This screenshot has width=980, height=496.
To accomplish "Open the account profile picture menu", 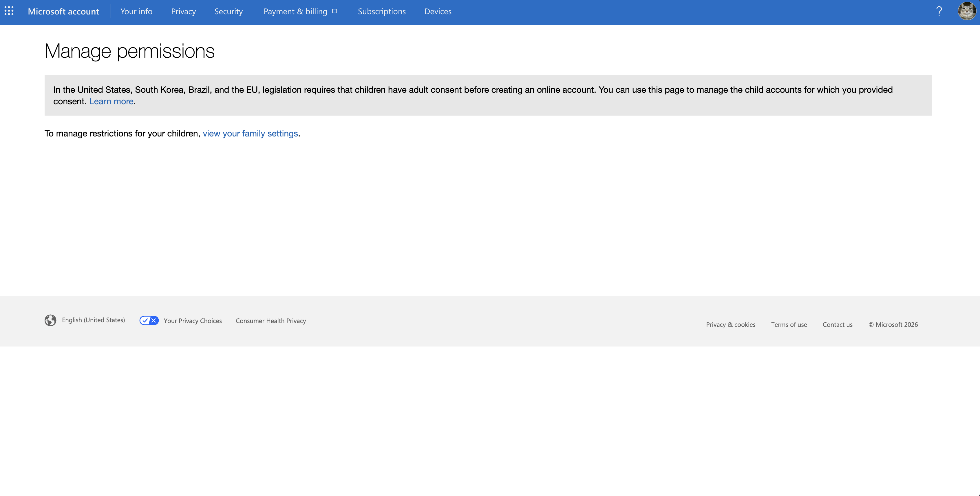I will coord(967,11).
